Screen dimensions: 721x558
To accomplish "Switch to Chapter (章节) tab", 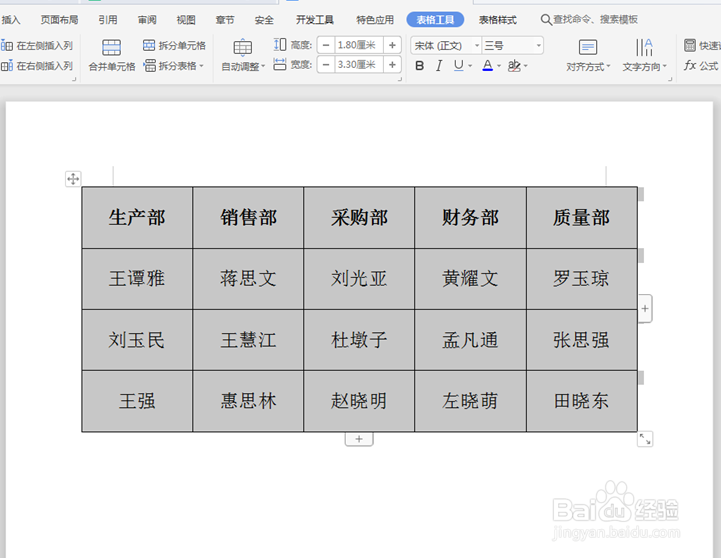I will point(225,20).
